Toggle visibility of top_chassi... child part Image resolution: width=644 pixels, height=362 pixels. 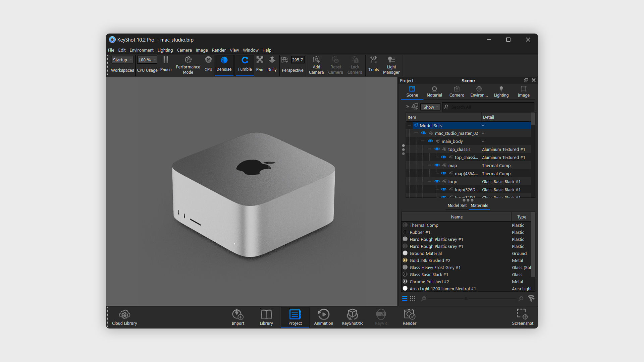coord(444,158)
